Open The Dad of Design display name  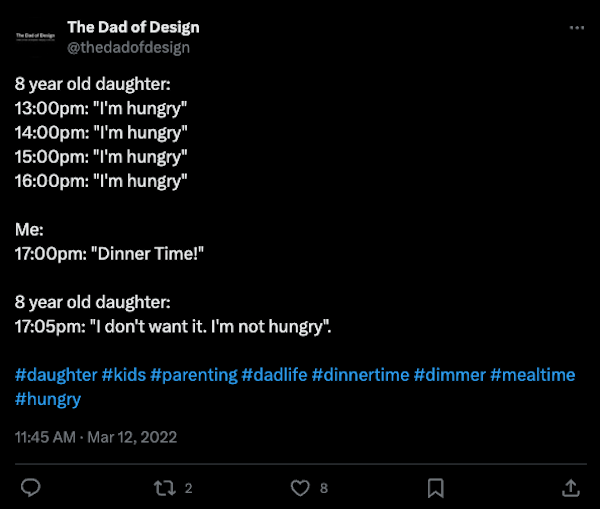(x=132, y=27)
